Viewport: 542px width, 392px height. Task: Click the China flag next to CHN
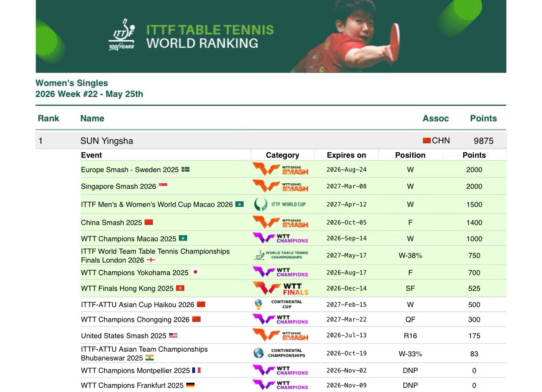(427, 141)
